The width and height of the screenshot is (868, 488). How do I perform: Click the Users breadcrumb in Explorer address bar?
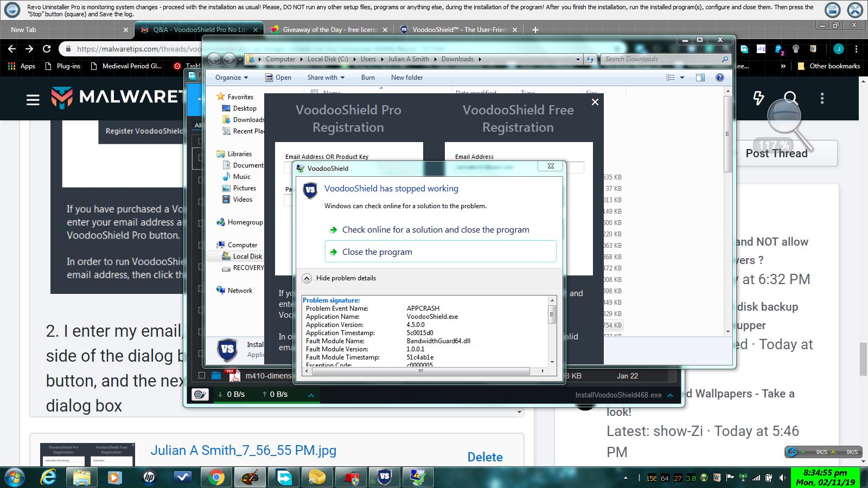pos(368,59)
